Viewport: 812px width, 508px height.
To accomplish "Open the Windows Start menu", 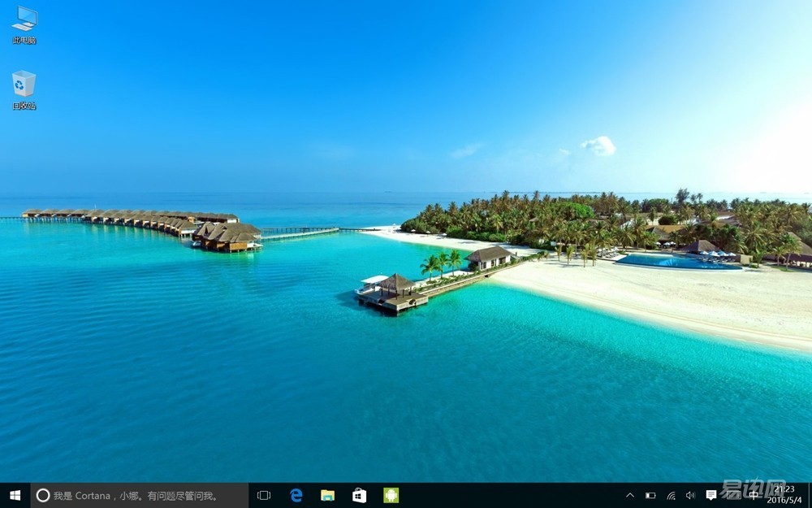I will tap(15, 496).
